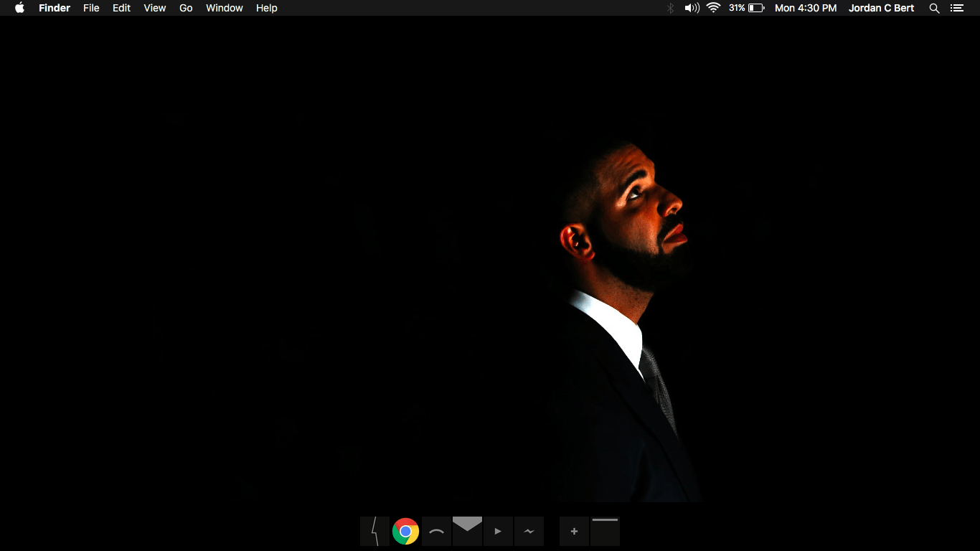Launch Google Chrome from the dock
Viewport: 980px width, 551px height.
click(x=405, y=532)
